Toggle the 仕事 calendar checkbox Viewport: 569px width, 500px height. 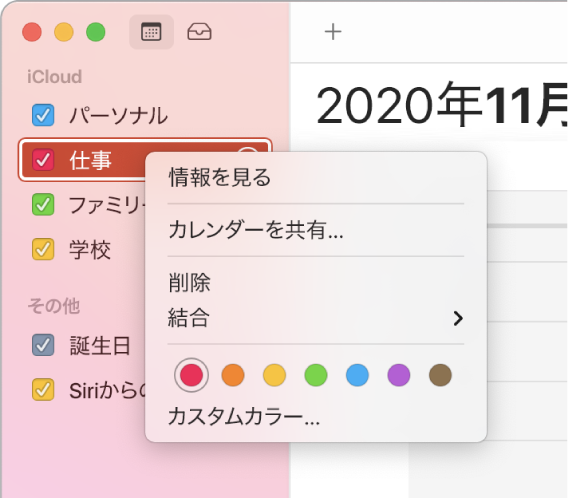point(43,160)
